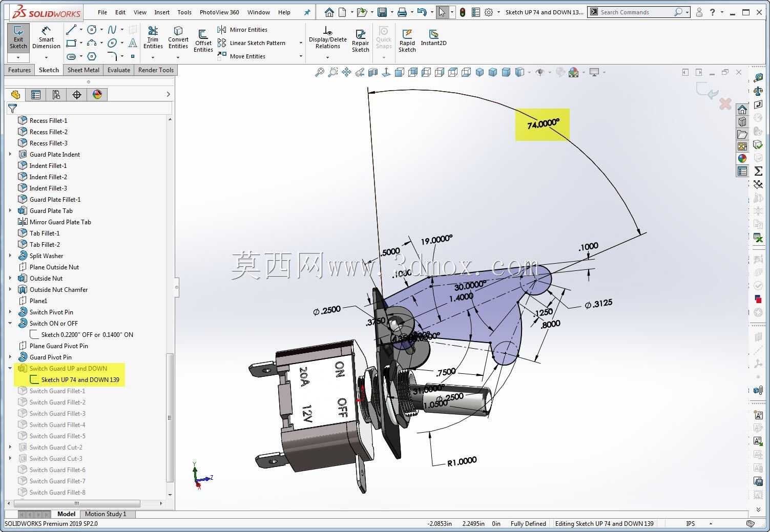Screen dimensions: 770x532
Task: Open the Offset Entities tool
Action: [x=203, y=41]
